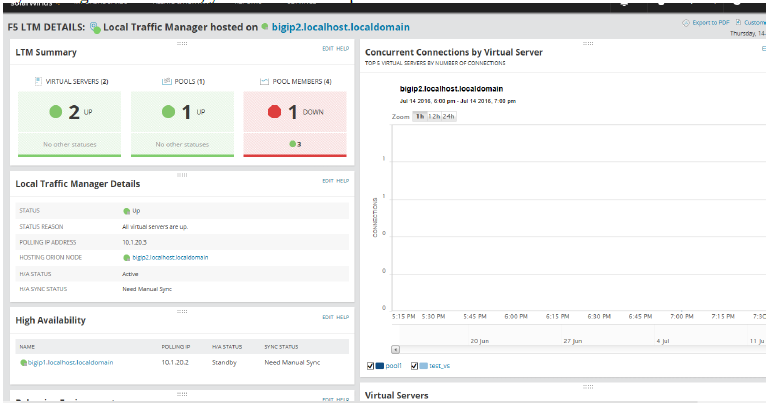
Task: Click chart navigator timeline at 27 Jun
Action: click(x=572, y=341)
